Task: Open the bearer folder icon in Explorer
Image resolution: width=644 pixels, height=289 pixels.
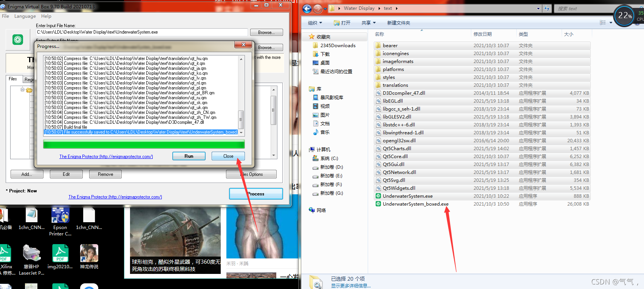Action: tap(378, 45)
